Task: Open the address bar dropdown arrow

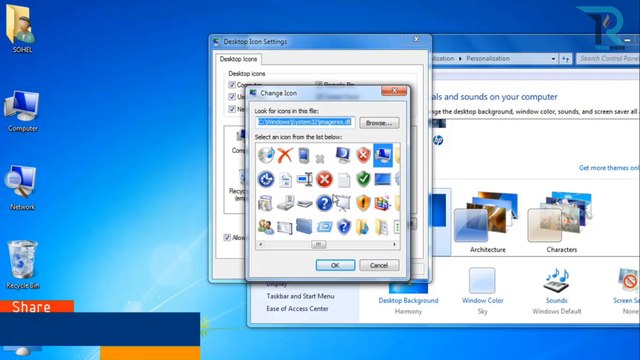Action: click(x=553, y=59)
